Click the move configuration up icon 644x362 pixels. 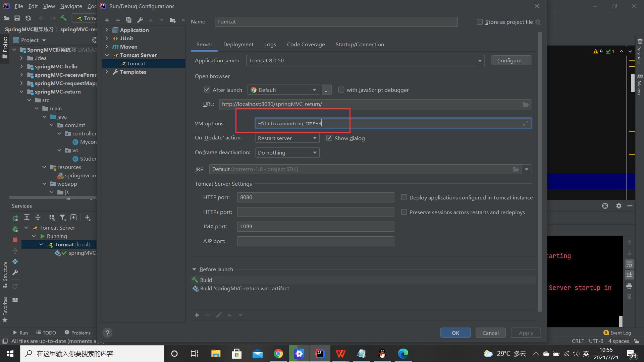pos(152,21)
